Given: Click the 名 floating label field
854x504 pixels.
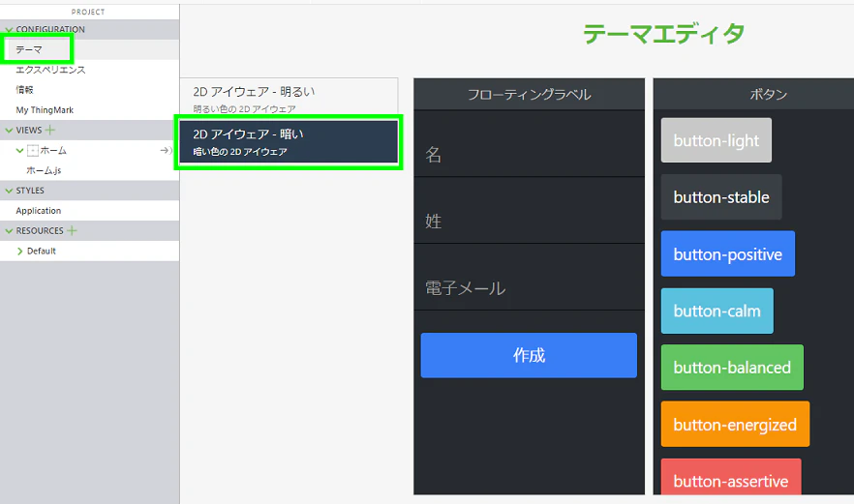Looking at the screenshot, I should pos(529,144).
